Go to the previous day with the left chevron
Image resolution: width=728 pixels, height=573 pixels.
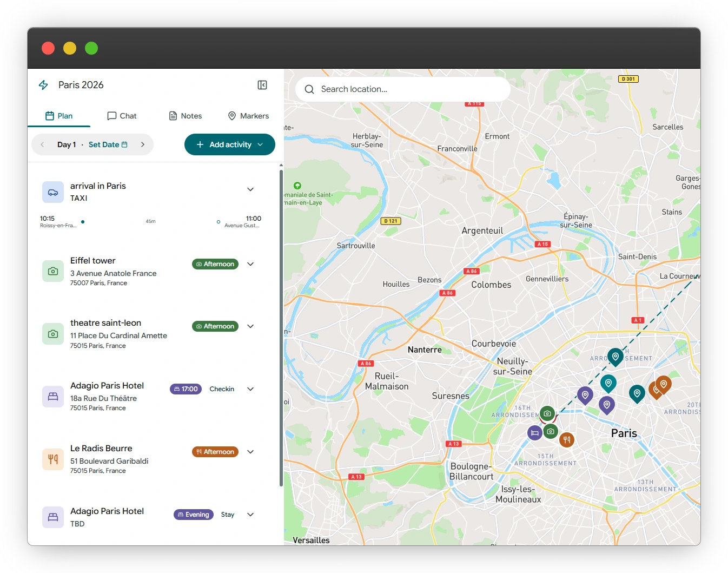(42, 144)
